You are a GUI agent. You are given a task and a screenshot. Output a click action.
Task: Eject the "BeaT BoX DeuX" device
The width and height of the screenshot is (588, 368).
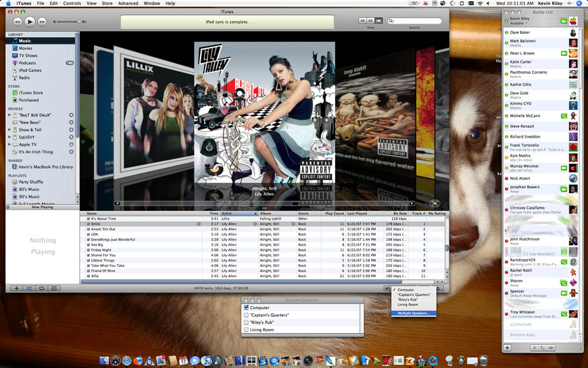click(x=71, y=115)
